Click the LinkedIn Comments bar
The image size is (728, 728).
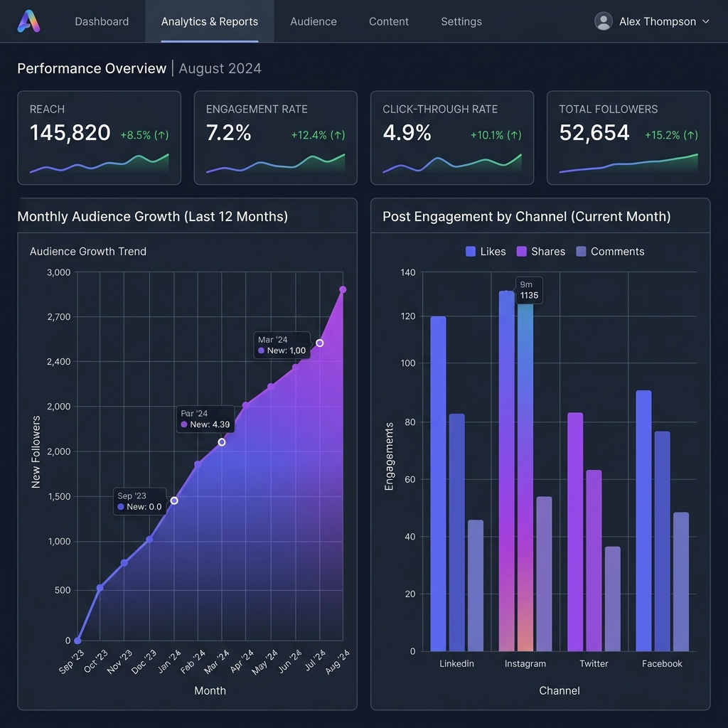476,586
